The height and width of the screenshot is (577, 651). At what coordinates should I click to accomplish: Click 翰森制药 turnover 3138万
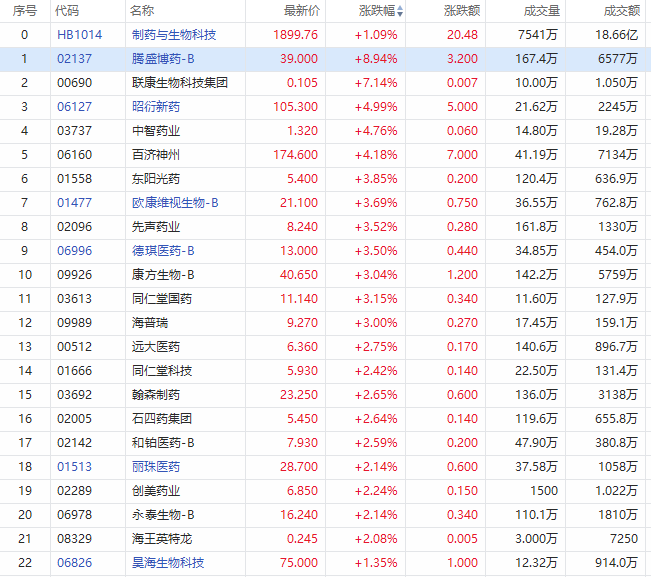[x=618, y=395]
